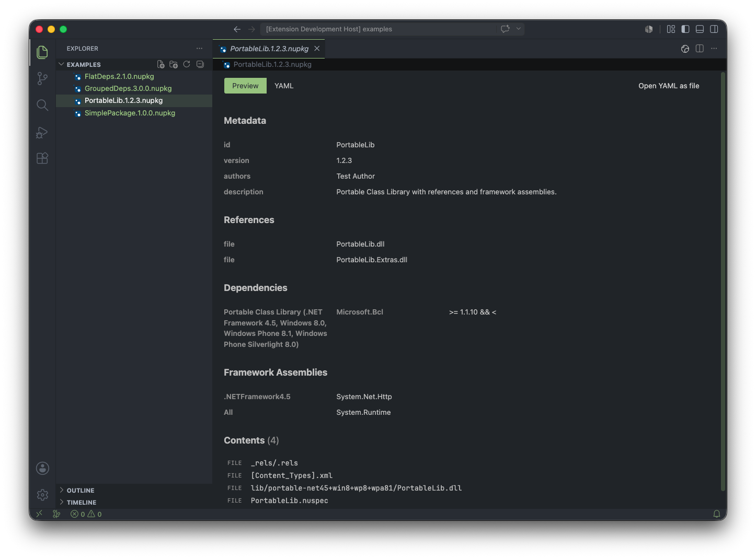Image resolution: width=756 pixels, height=559 pixels.
Task: Toggle the bottom panel
Action: point(700,29)
